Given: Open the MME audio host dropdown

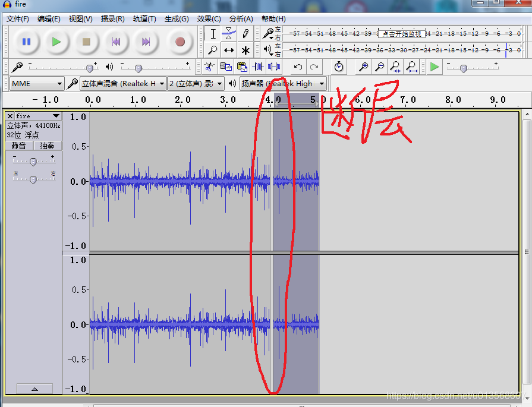Looking at the screenshot, I should 37,83.
